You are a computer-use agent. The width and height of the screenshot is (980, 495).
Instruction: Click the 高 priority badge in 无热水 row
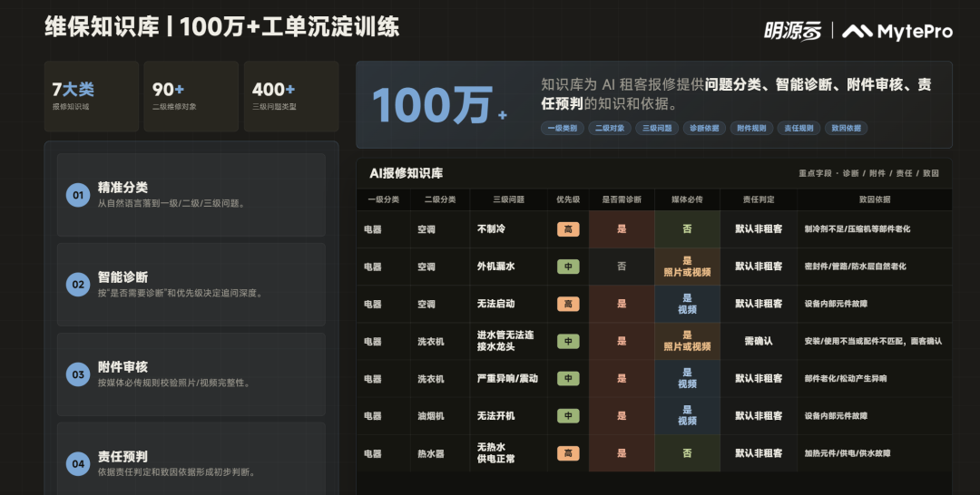pos(568,453)
